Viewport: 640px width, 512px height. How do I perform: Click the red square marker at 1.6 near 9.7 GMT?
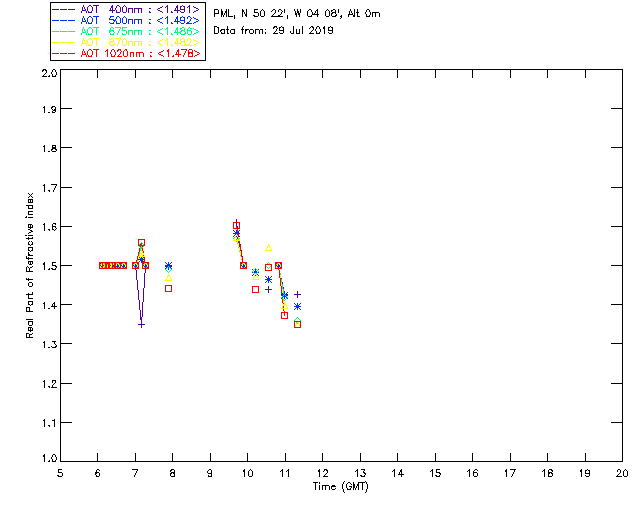coord(236,225)
